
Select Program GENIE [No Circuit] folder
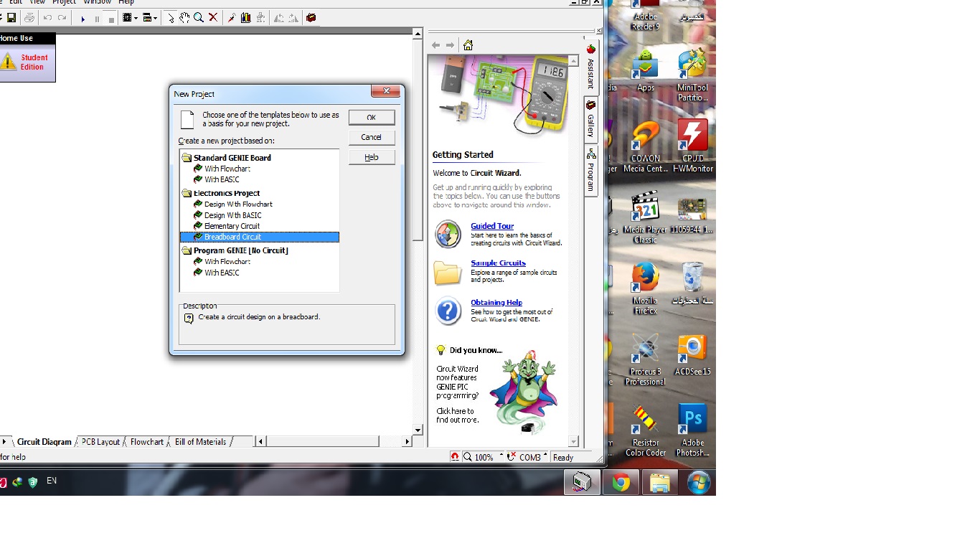point(235,250)
